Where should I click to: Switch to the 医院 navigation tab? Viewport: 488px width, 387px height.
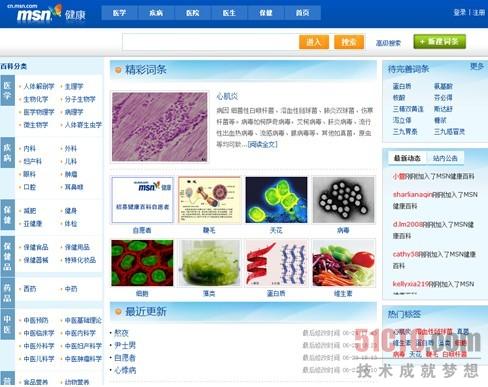pyautogui.click(x=192, y=13)
